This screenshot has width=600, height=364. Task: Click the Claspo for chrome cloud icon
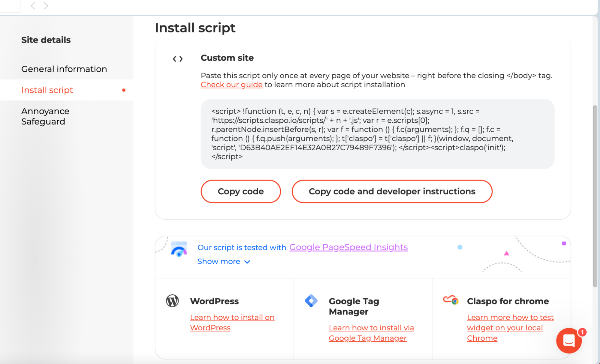451,300
